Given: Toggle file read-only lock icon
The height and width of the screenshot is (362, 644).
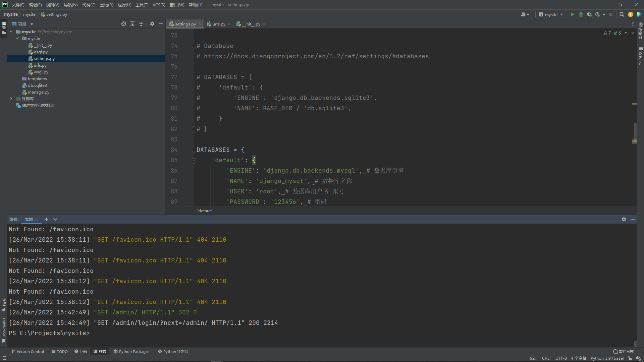Looking at the screenshot, I should (630, 358).
